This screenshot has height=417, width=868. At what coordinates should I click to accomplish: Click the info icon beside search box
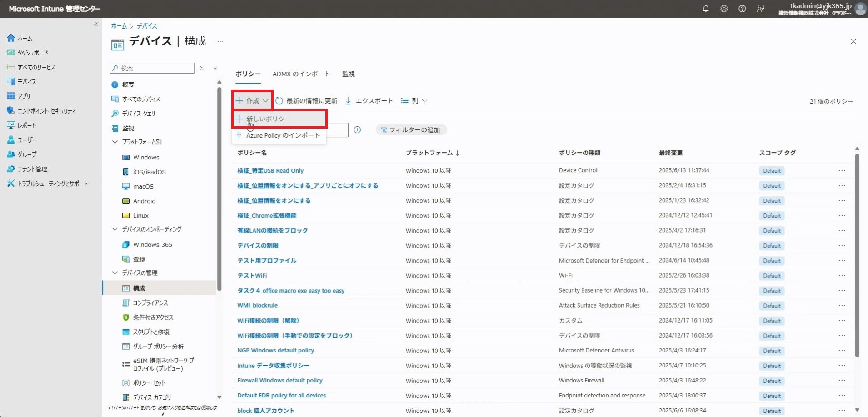click(x=357, y=130)
